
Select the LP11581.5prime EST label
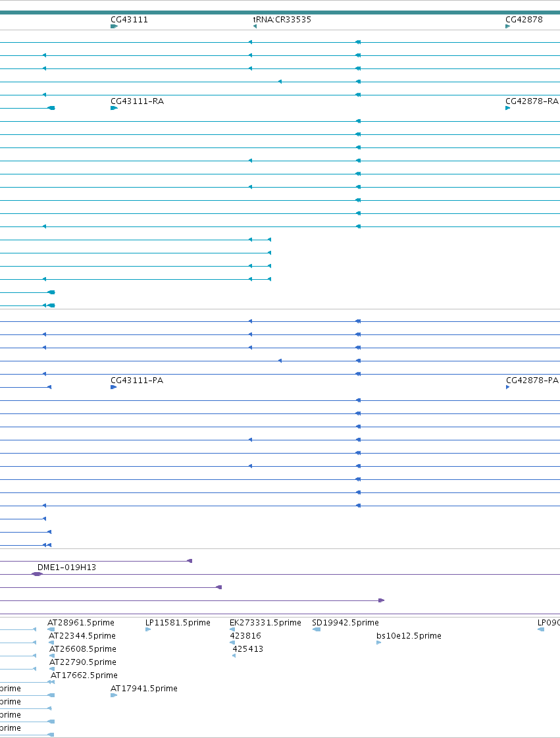[178, 623]
